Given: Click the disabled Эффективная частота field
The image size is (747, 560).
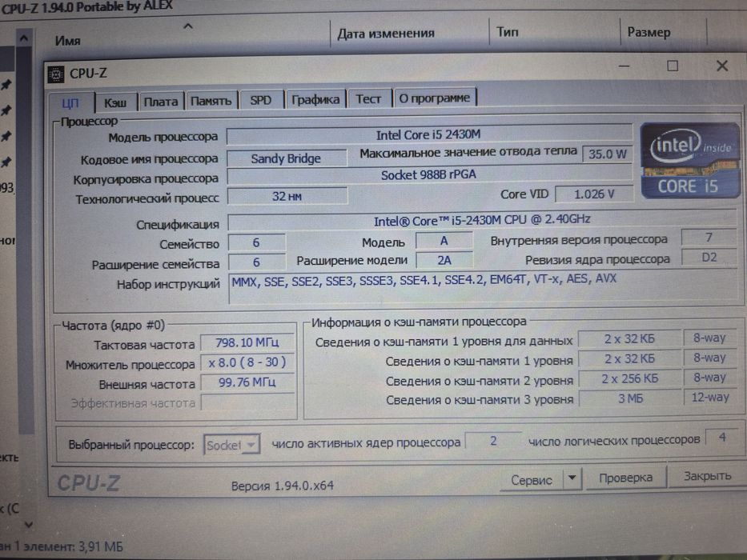Looking at the screenshot, I should pos(247,403).
